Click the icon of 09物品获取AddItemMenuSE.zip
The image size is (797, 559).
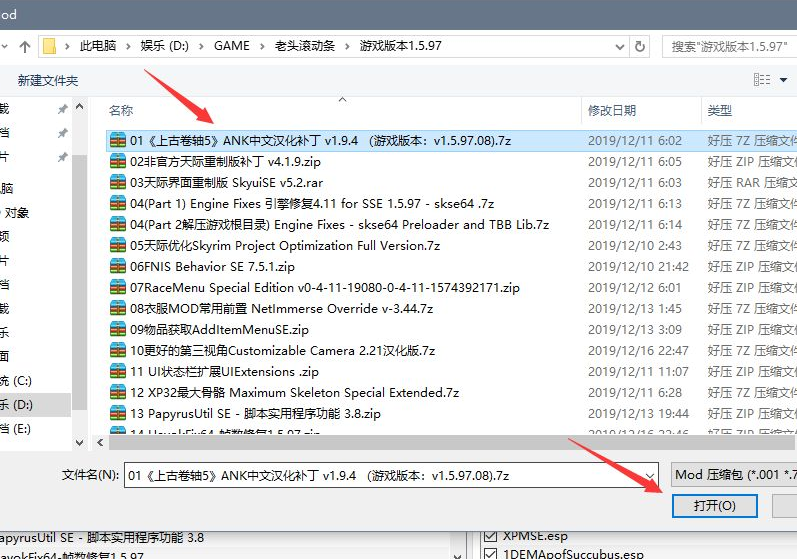coord(117,329)
